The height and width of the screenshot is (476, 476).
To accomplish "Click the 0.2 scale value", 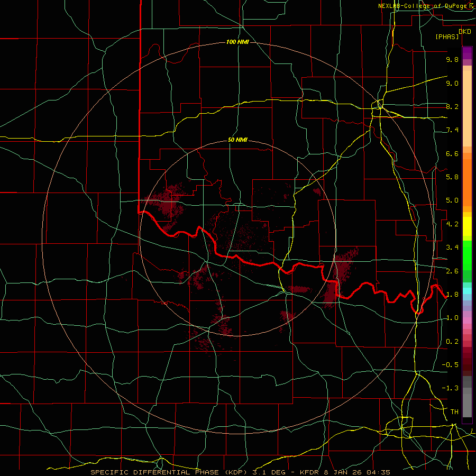I will (452, 342).
